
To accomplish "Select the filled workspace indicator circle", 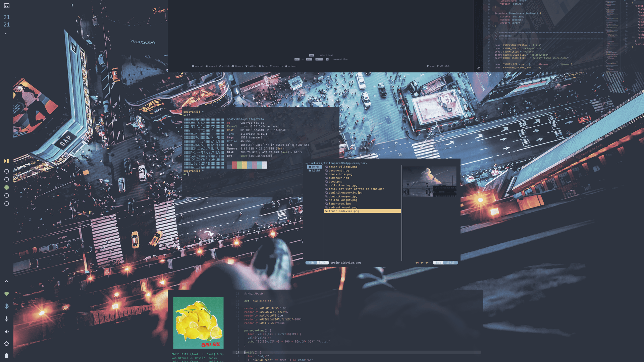I will coord(6,187).
